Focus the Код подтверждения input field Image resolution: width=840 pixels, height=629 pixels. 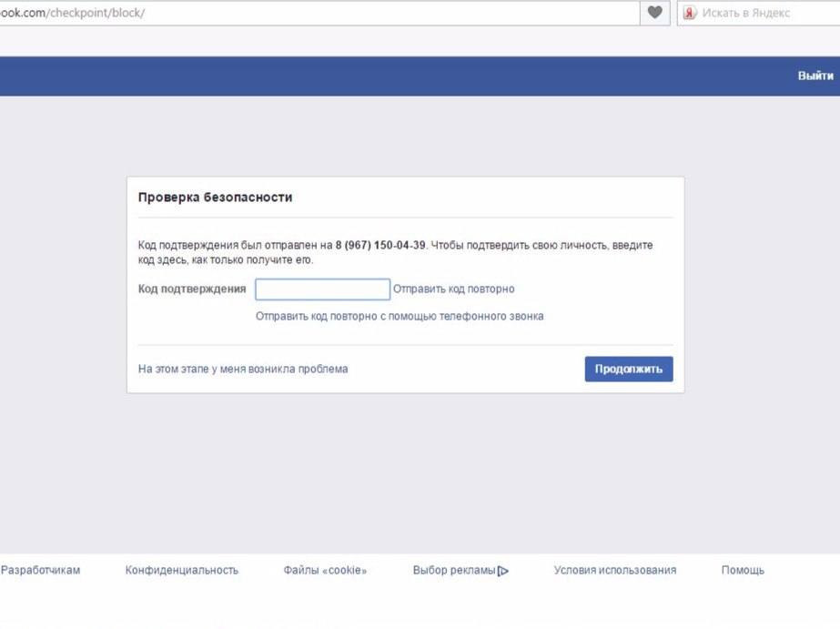pyautogui.click(x=322, y=289)
